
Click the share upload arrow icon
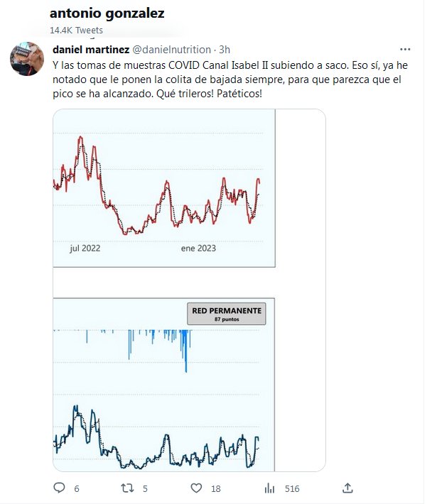(347, 488)
